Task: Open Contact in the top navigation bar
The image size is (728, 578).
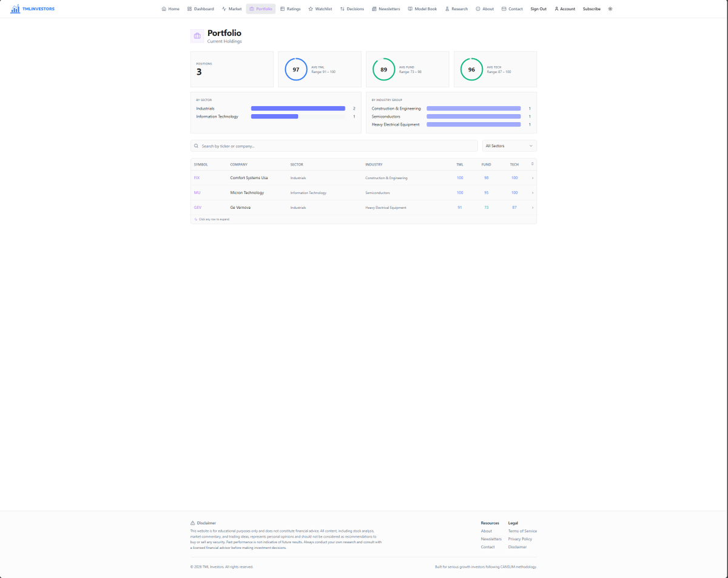Action: point(512,9)
